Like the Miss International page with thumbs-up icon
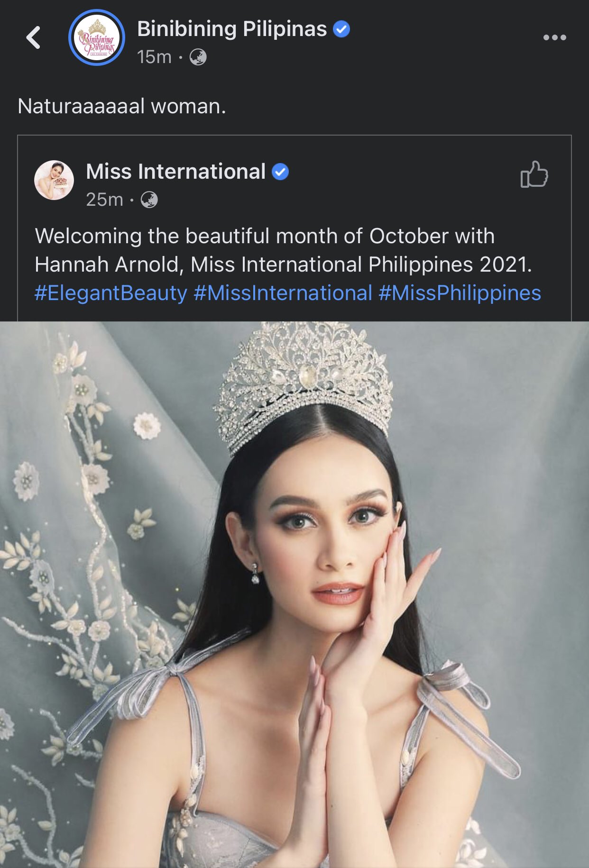 (534, 174)
